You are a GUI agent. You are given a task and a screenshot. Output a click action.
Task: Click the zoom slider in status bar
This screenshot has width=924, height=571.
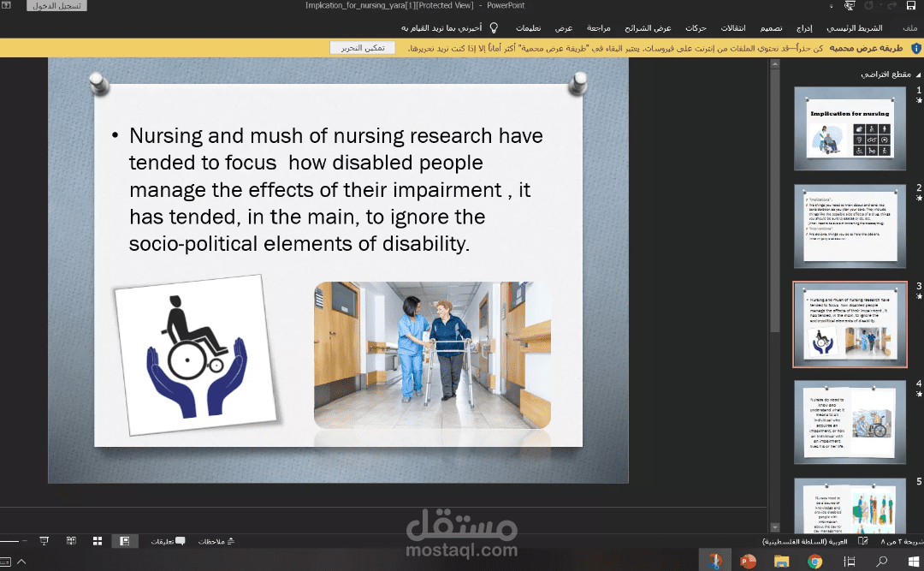(x=9, y=541)
